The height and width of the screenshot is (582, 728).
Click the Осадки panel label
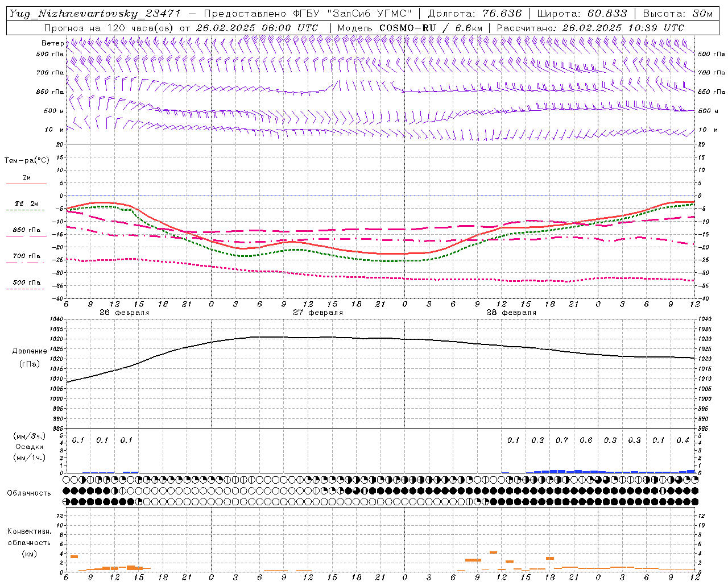pos(30,447)
